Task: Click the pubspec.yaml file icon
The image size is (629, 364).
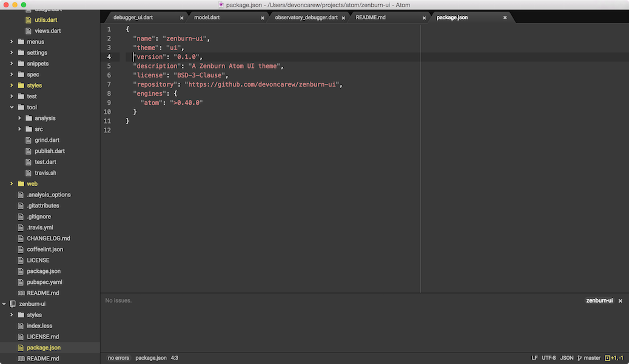Action: pos(21,282)
